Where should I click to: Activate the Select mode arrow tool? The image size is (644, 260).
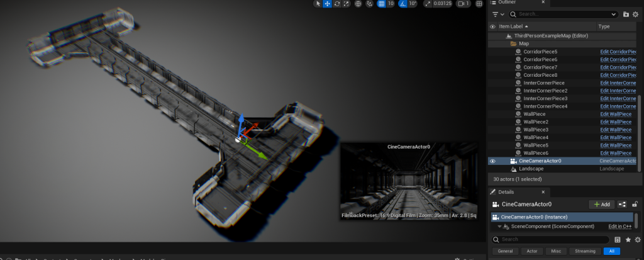[318, 4]
